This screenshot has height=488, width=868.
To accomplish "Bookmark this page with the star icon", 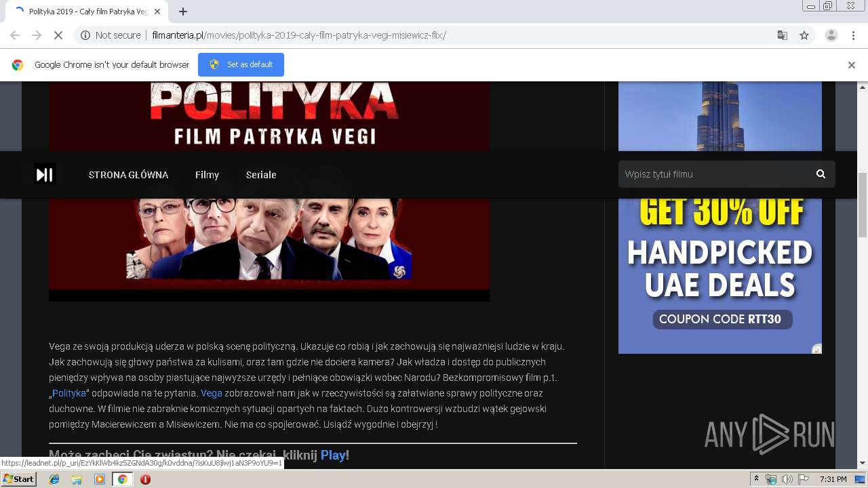I will click(x=804, y=35).
